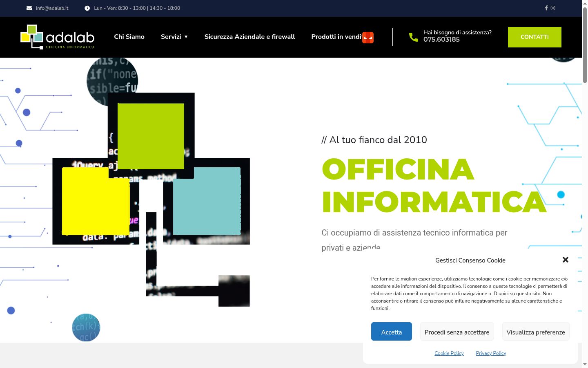588x368 pixels.
Task: Click the clock opening hours icon
Action: [x=87, y=8]
